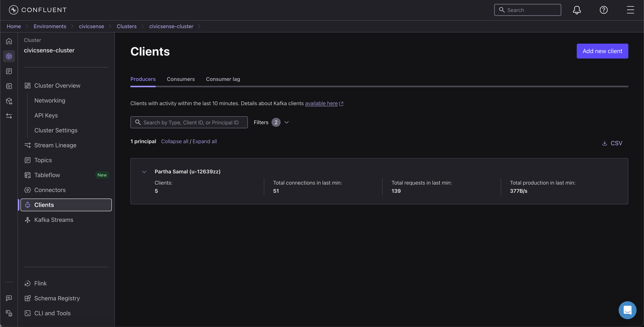Open Stream Lineage in sidebar
This screenshot has height=327, width=644.
[x=55, y=145]
